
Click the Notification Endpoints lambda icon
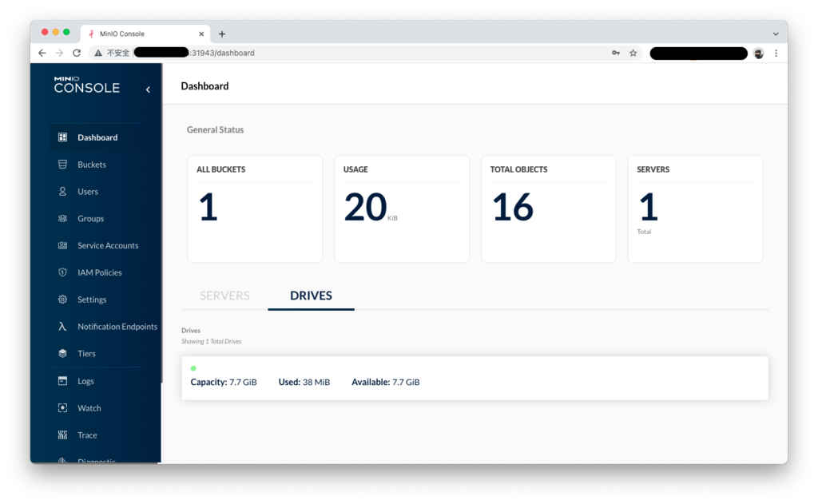click(x=62, y=327)
